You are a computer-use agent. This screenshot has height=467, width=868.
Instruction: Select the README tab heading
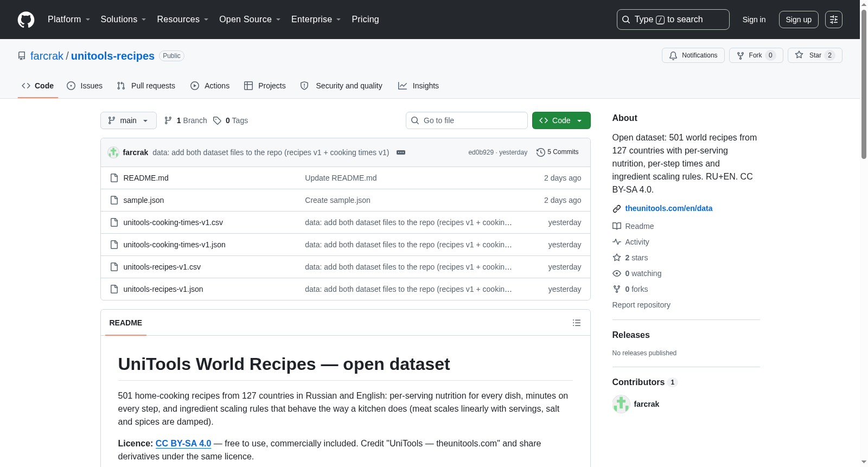coord(126,323)
